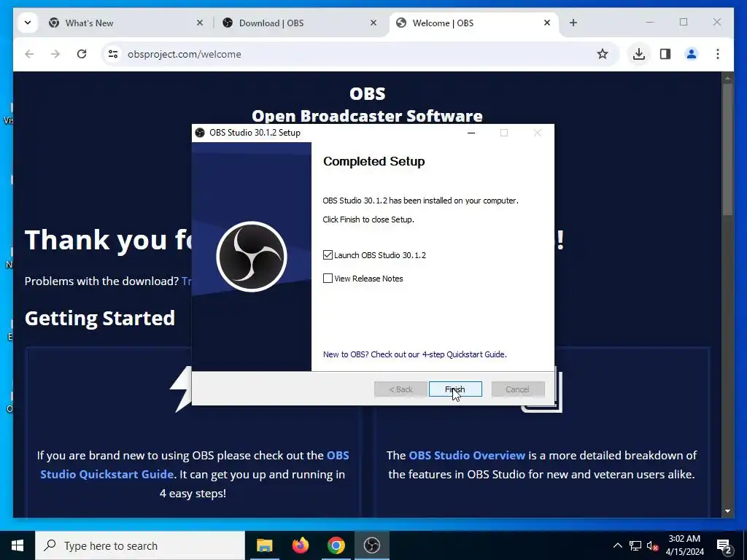Close the What's New tab
This screenshot has height=560, width=747.
click(x=200, y=23)
